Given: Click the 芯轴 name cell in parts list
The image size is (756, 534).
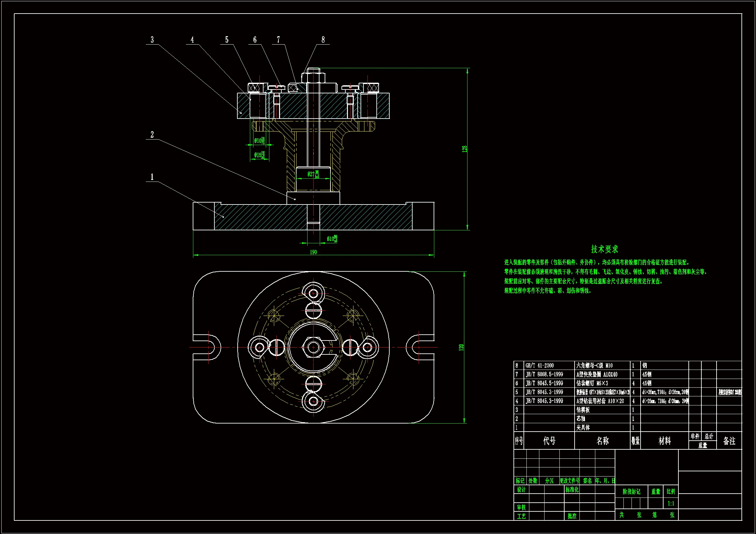Looking at the screenshot, I should click(581, 419).
